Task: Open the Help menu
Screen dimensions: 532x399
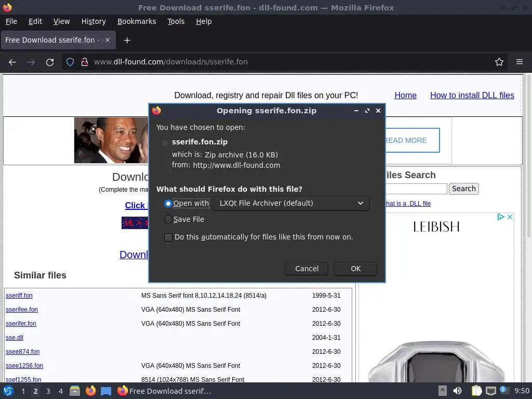Action: pos(204,21)
